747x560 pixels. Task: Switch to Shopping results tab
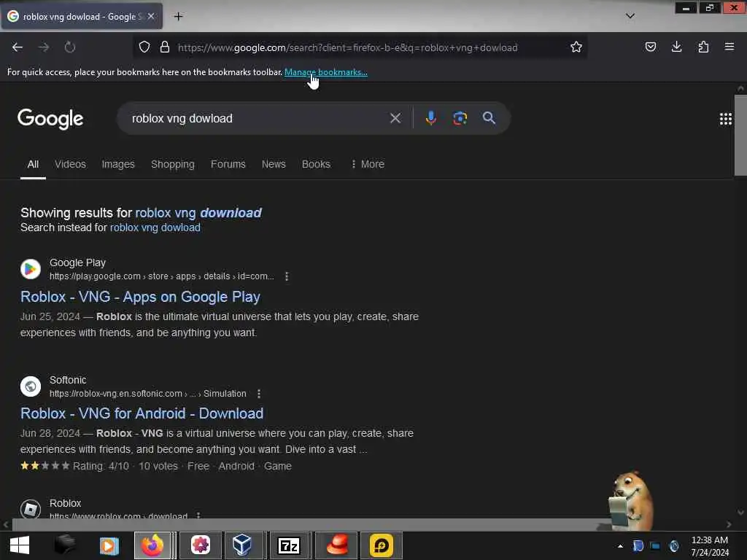[172, 164]
